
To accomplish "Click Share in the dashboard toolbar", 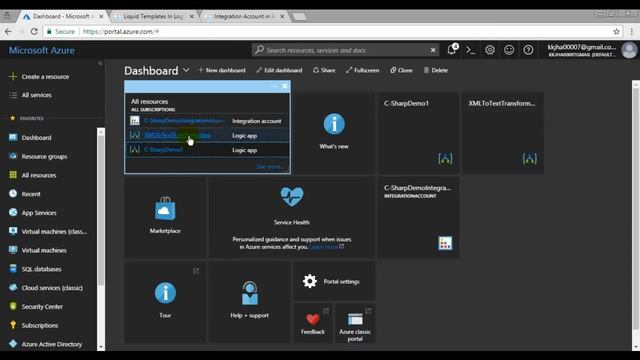I will click(x=324, y=70).
